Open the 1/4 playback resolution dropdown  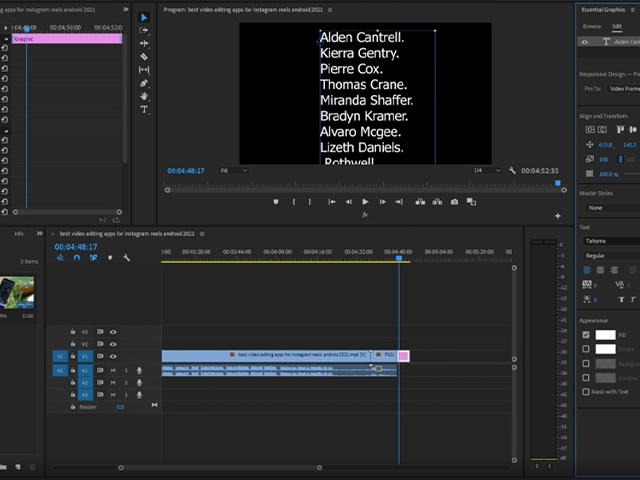(x=486, y=171)
